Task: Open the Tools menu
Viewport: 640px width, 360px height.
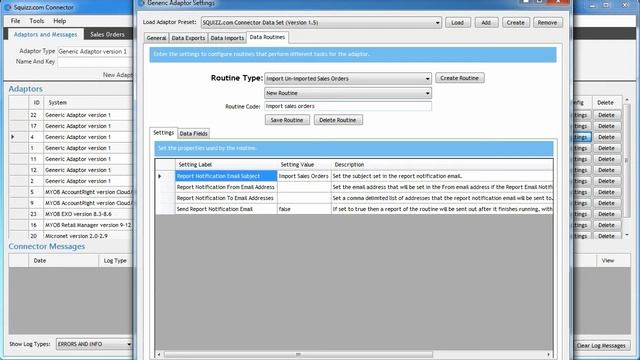Action: [37, 21]
